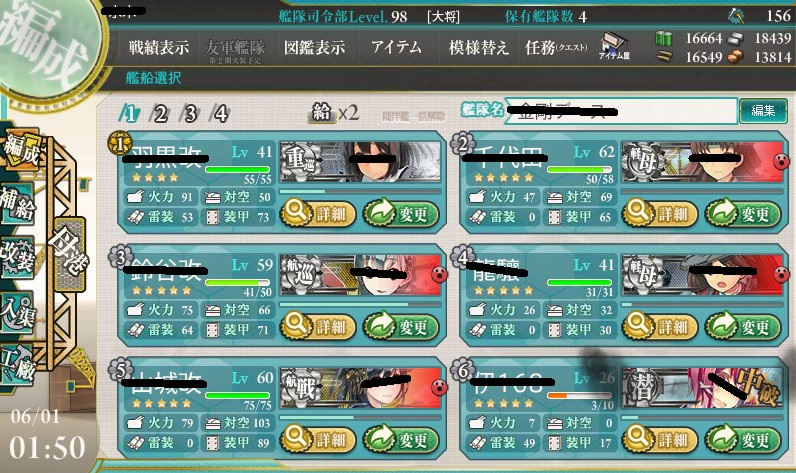Switch to fleet tab 2
The image size is (796, 473).
pos(160,113)
